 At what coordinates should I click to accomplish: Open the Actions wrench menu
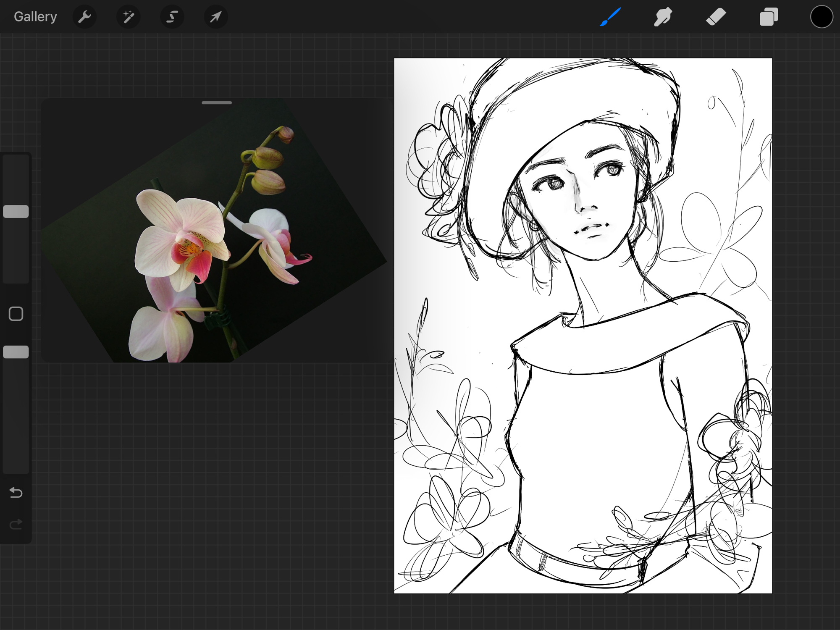84,17
